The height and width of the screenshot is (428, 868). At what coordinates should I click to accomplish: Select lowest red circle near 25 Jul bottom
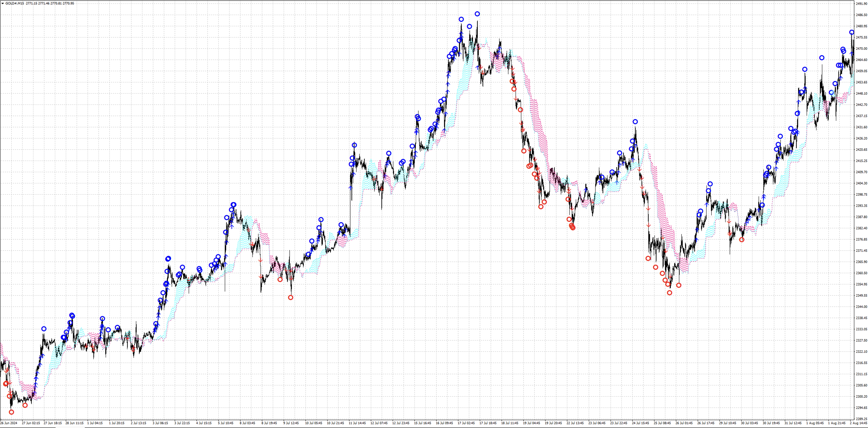[669, 293]
